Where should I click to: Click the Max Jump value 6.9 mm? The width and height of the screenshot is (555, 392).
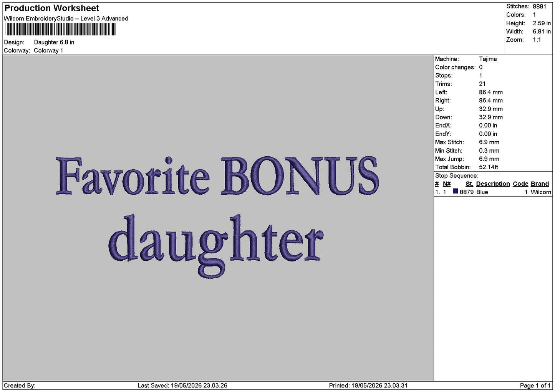[489, 159]
